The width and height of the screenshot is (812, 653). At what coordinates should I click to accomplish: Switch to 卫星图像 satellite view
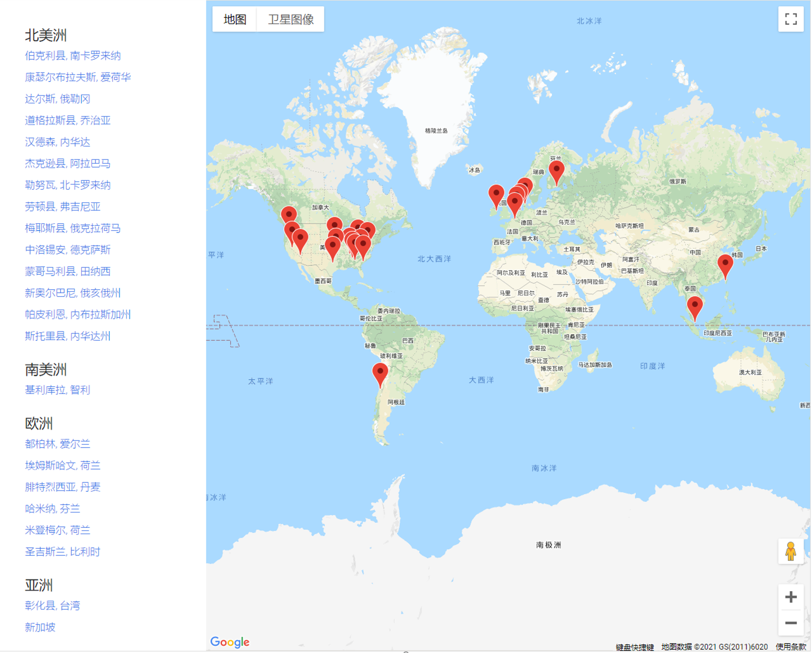pos(291,19)
